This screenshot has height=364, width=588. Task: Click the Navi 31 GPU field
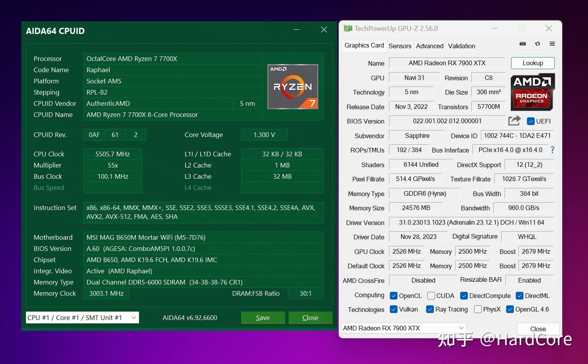(414, 78)
